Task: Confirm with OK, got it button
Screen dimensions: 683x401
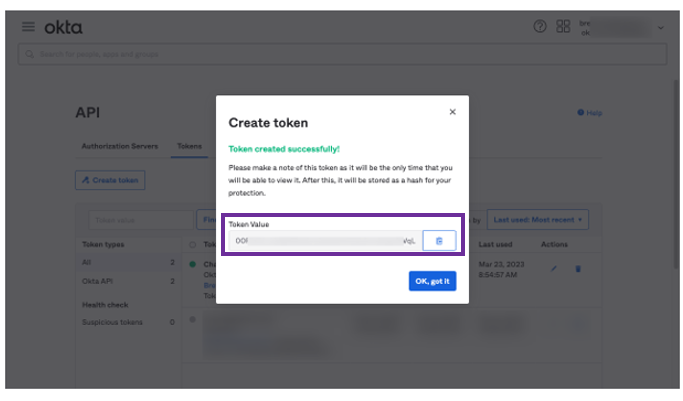Action: coord(433,281)
